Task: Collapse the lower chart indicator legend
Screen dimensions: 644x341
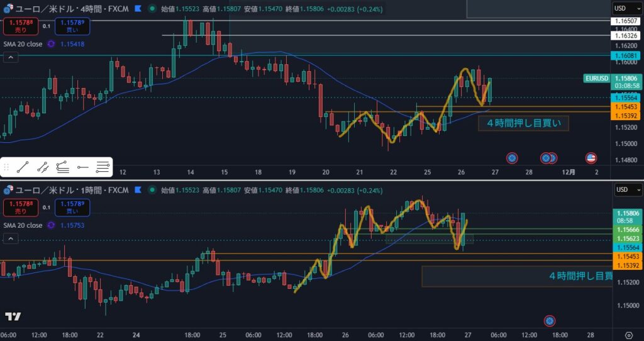Action: tap(9, 238)
